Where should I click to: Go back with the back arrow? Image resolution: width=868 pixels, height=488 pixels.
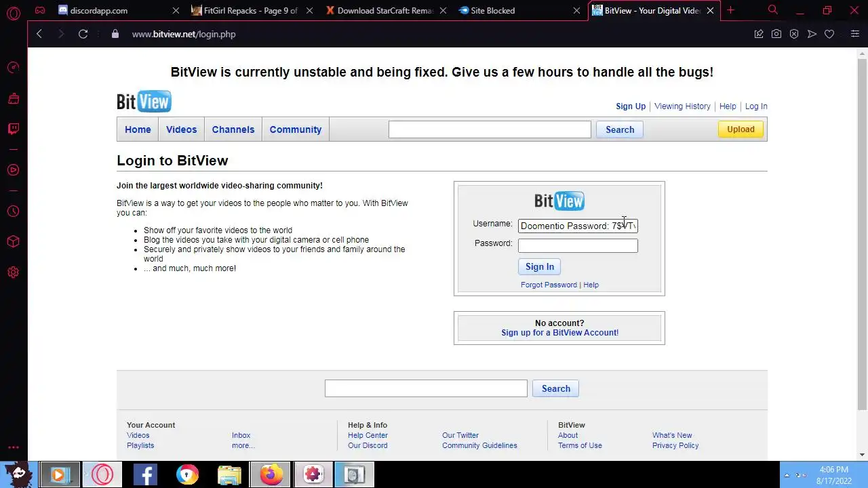[39, 34]
